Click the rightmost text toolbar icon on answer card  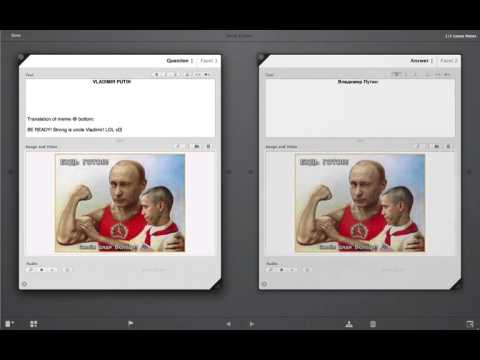click(448, 74)
